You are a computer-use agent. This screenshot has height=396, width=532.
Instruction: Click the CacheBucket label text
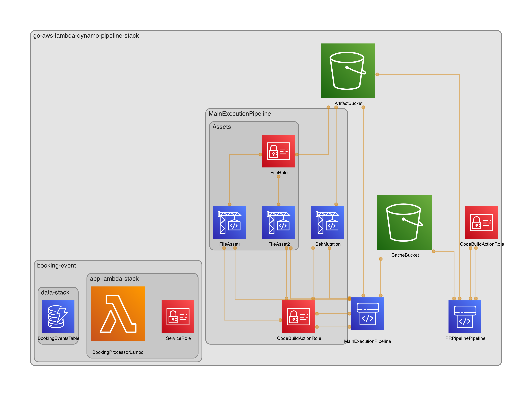pyautogui.click(x=405, y=255)
